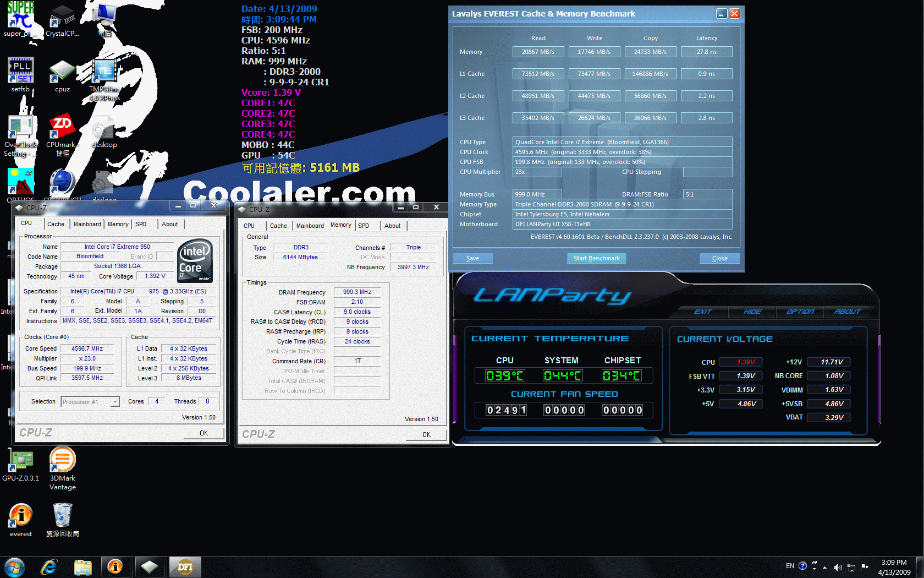Click the Show Desktop strip on the taskbar

920,567
